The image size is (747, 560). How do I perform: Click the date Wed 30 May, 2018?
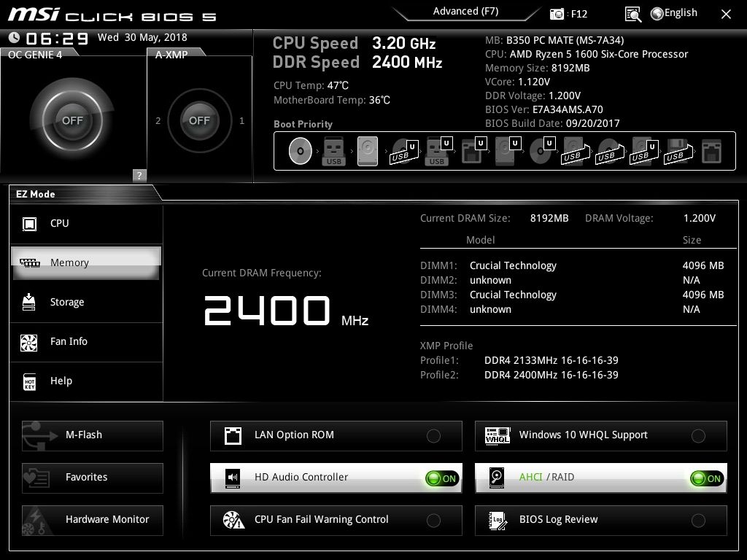click(x=142, y=38)
